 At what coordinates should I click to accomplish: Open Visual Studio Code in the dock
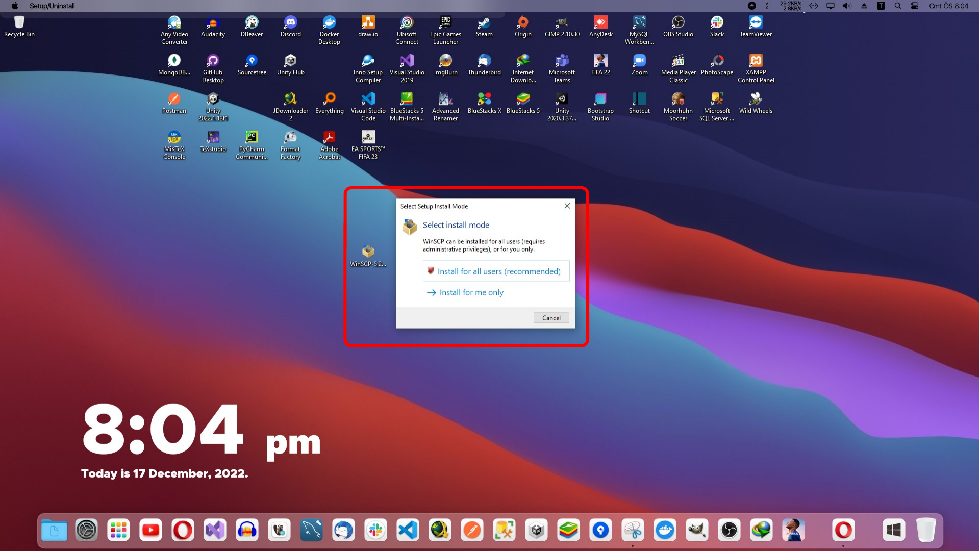click(x=408, y=531)
